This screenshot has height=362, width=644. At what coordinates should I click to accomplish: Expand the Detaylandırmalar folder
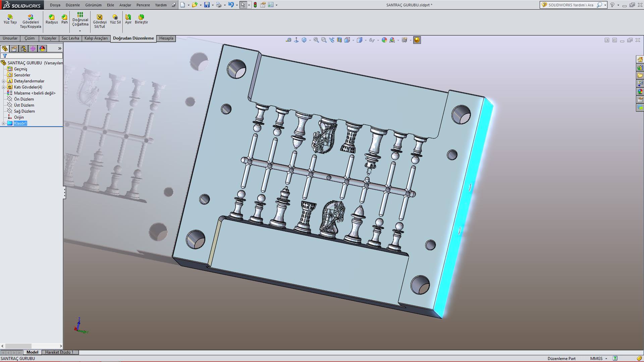click(x=4, y=81)
